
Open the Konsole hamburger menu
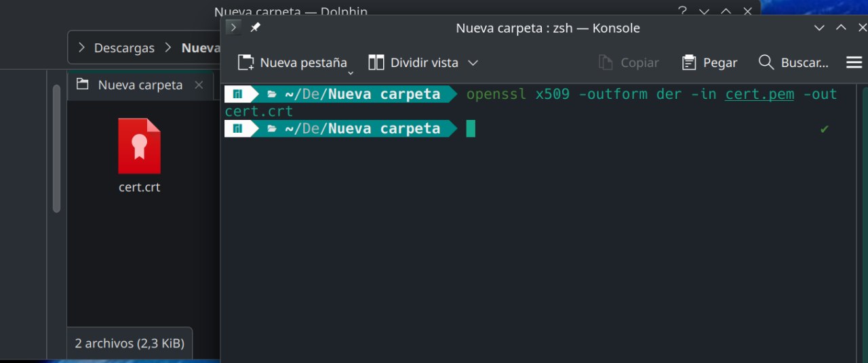(x=854, y=62)
